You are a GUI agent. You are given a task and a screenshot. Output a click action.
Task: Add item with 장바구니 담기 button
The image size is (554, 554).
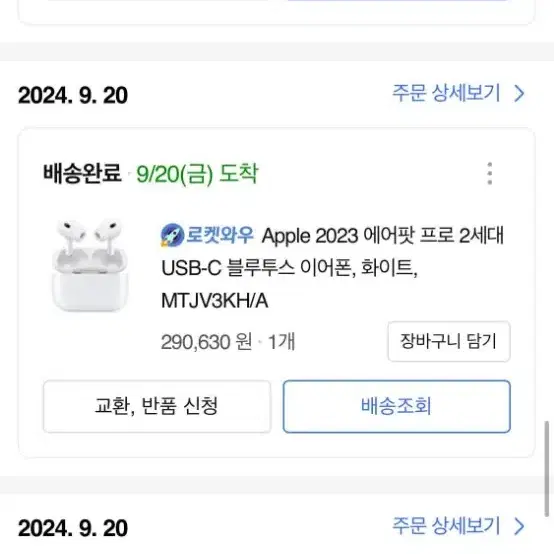pyautogui.click(x=449, y=341)
